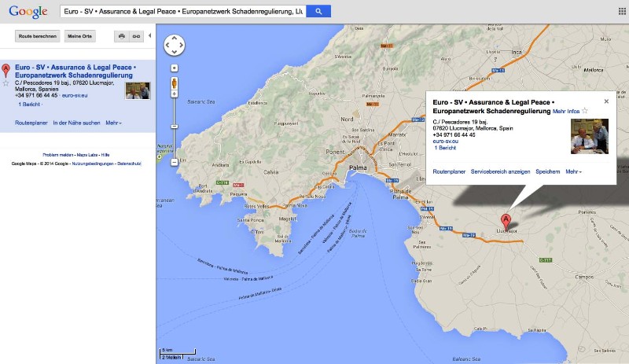Open the Euro - SV result title link
This screenshot has width=629, height=364.
pos(75,71)
